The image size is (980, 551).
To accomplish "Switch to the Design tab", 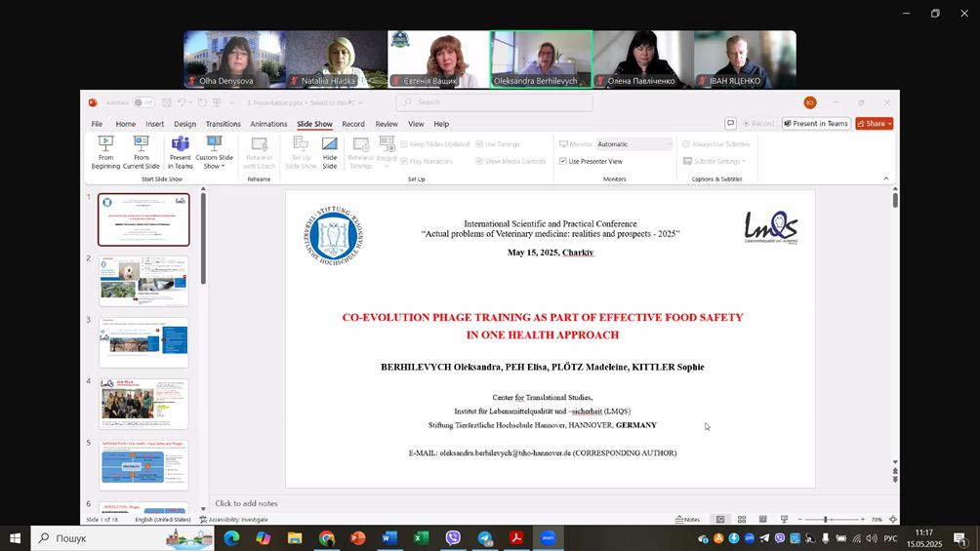I will [185, 124].
